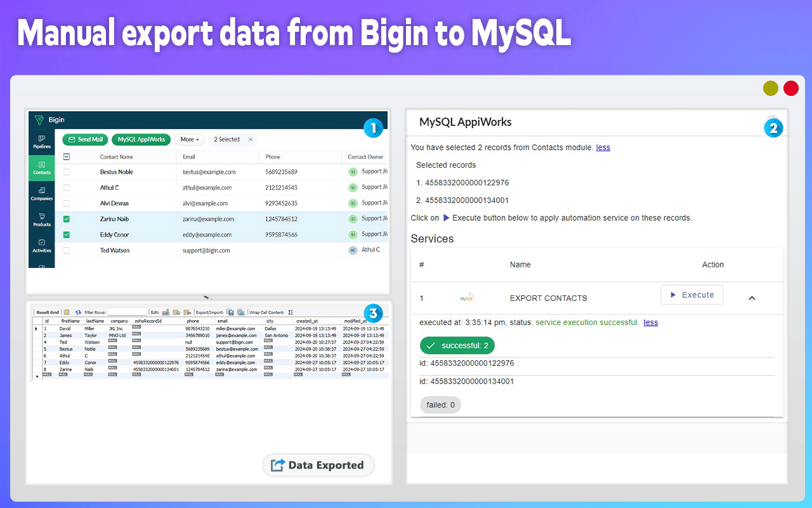Uncheck the Zarina Naib contact checkbox
The height and width of the screenshot is (508, 812).
[67, 219]
